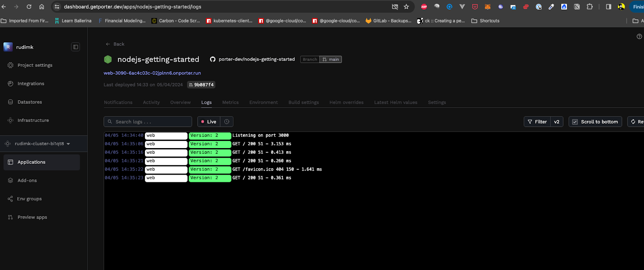Screen dimensions: 644x270
Task: Click the rudimk project avatar icon
Action: pyautogui.click(x=8, y=47)
